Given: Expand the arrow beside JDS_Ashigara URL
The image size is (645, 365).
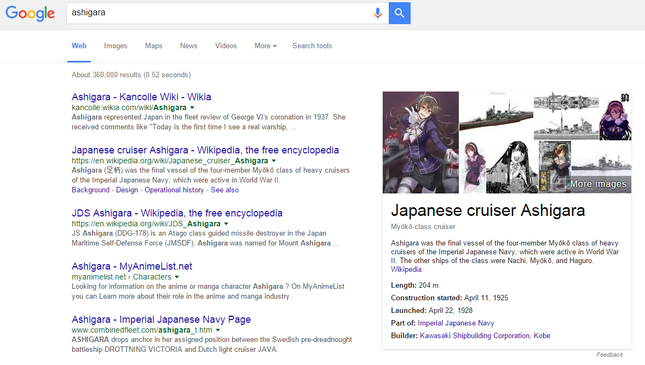Looking at the screenshot, I should point(226,223).
